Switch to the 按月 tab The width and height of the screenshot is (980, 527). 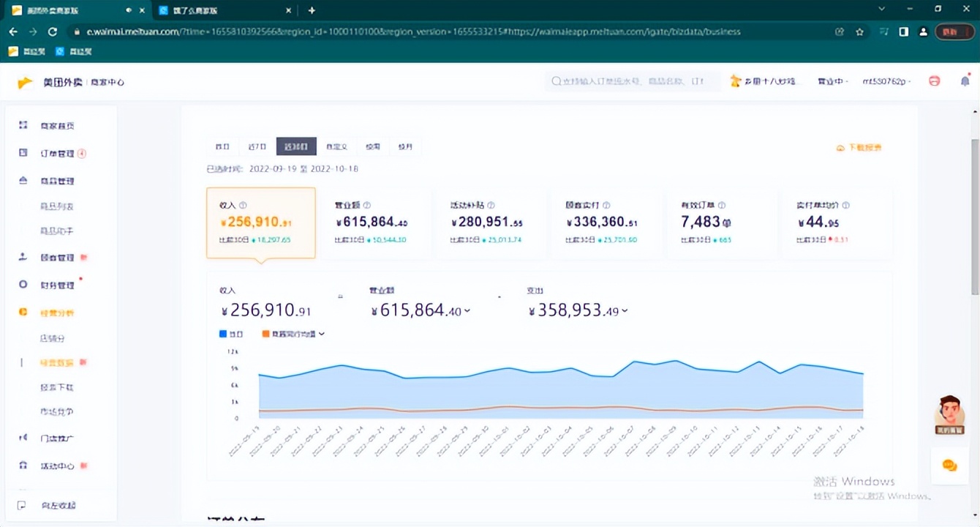click(405, 146)
